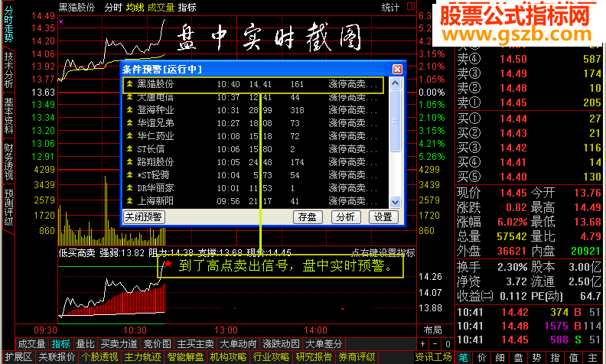Open the 分时走势 side tab

[x=8, y=24]
